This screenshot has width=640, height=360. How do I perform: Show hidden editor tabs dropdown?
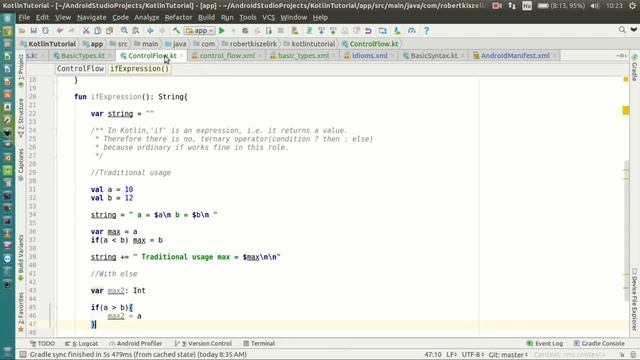click(x=622, y=56)
